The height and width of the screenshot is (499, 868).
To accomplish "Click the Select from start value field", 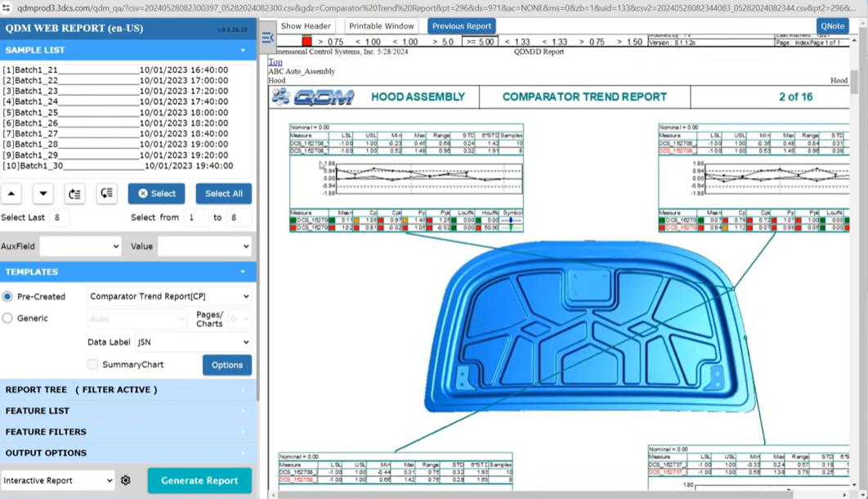I will 196,218.
